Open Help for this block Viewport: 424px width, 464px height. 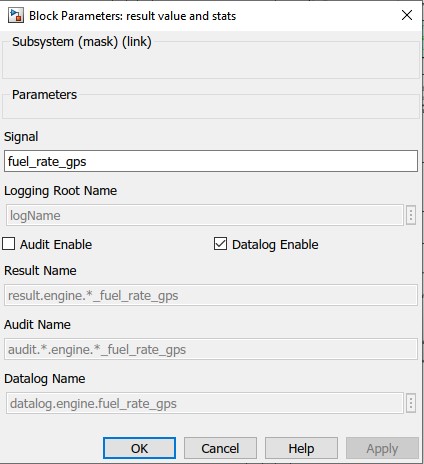(301, 448)
